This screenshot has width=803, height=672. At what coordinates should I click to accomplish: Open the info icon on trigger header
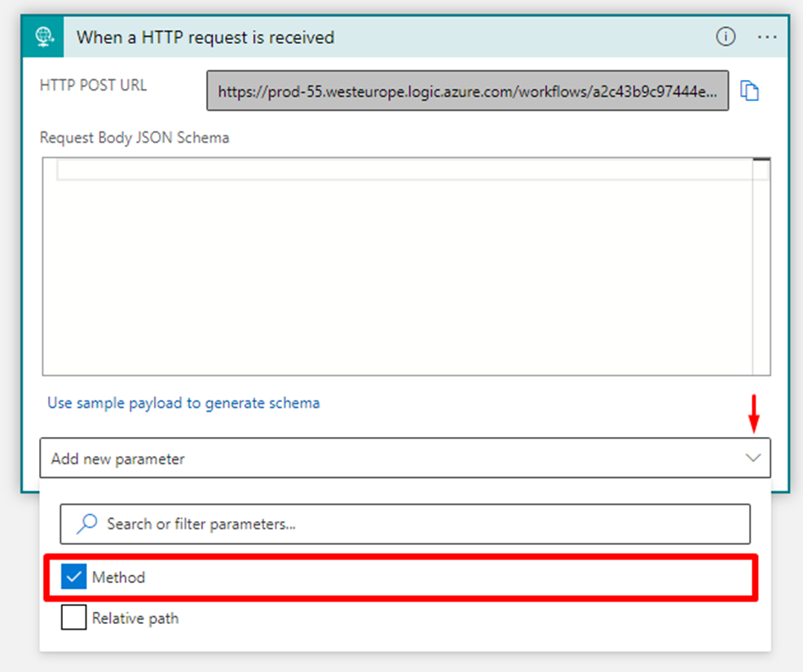725,37
